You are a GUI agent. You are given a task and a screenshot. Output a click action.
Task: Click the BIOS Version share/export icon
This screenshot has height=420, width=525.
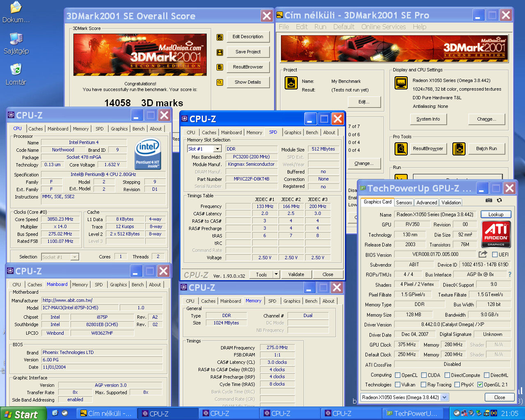483,254
